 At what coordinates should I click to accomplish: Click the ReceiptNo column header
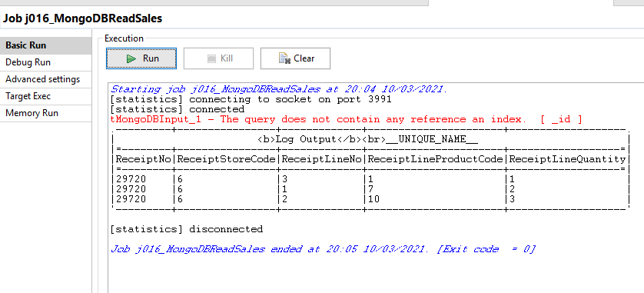tap(144, 159)
